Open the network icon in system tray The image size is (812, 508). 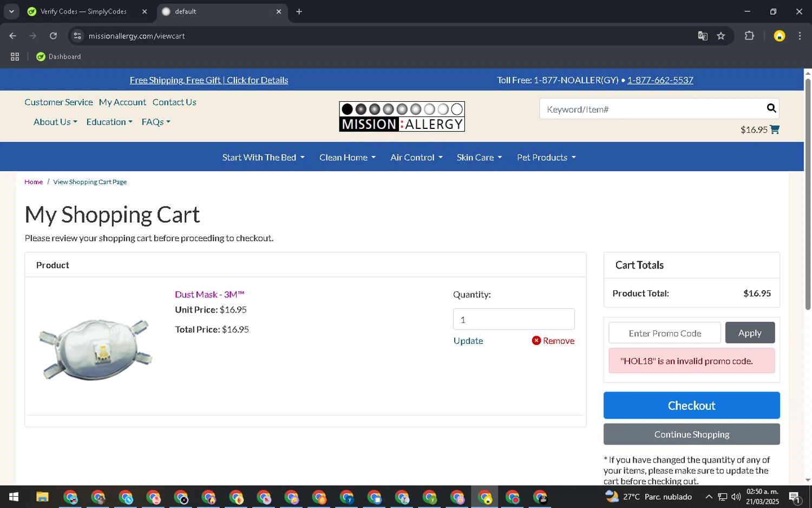(x=722, y=497)
